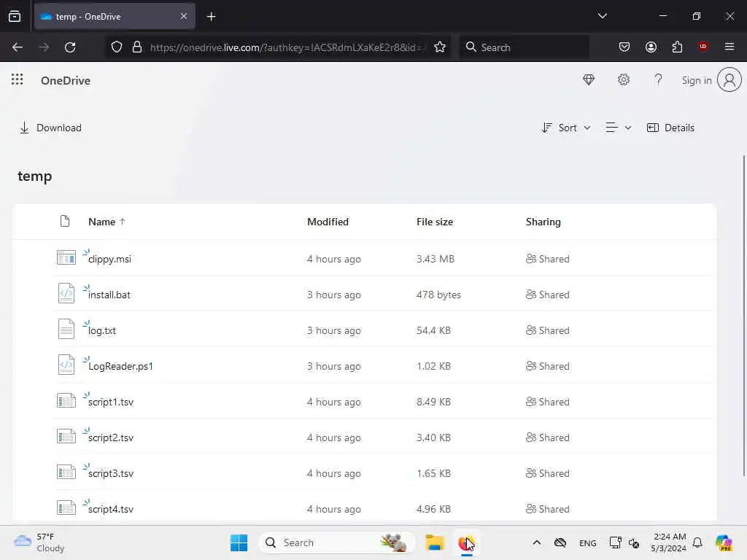Select the log.txt file icon
Screen dimensions: 747x560
coord(66,329)
